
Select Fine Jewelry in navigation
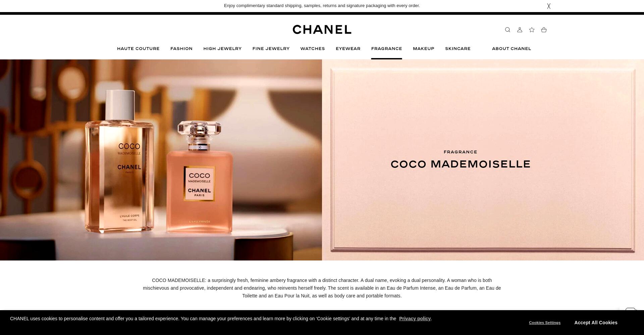tap(271, 49)
